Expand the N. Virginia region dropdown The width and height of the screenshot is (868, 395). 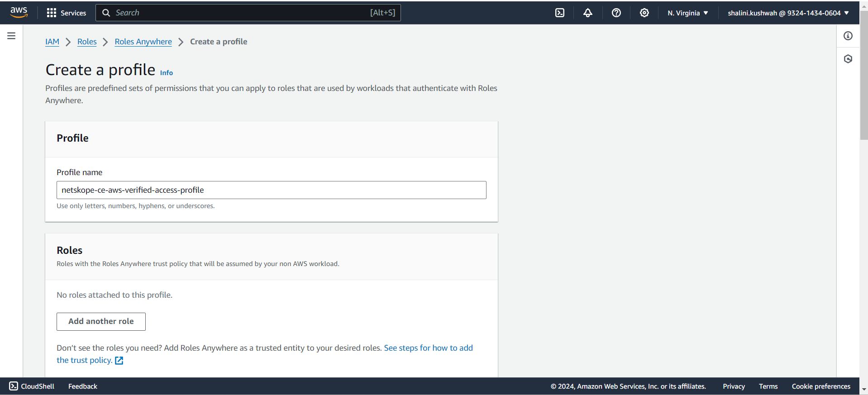pyautogui.click(x=687, y=13)
